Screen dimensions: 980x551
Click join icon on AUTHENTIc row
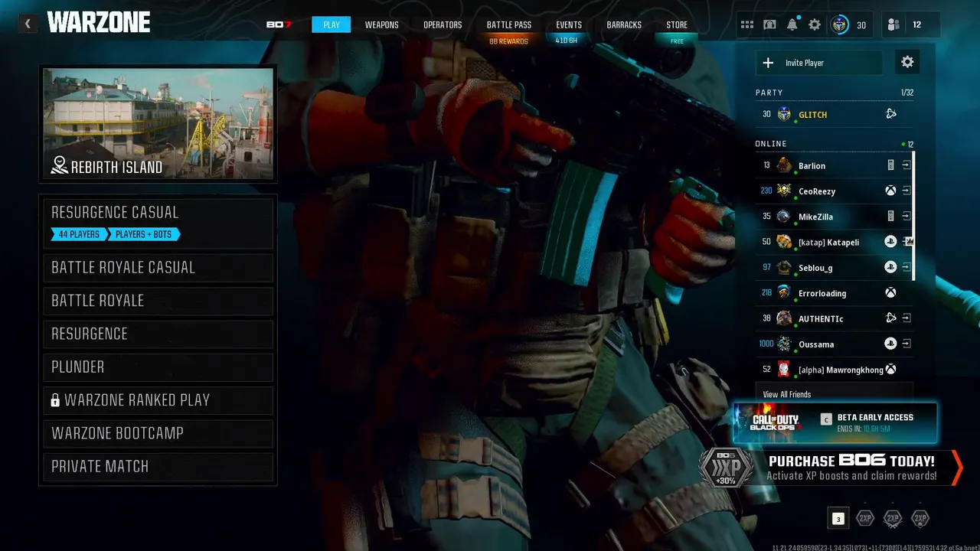coord(906,318)
